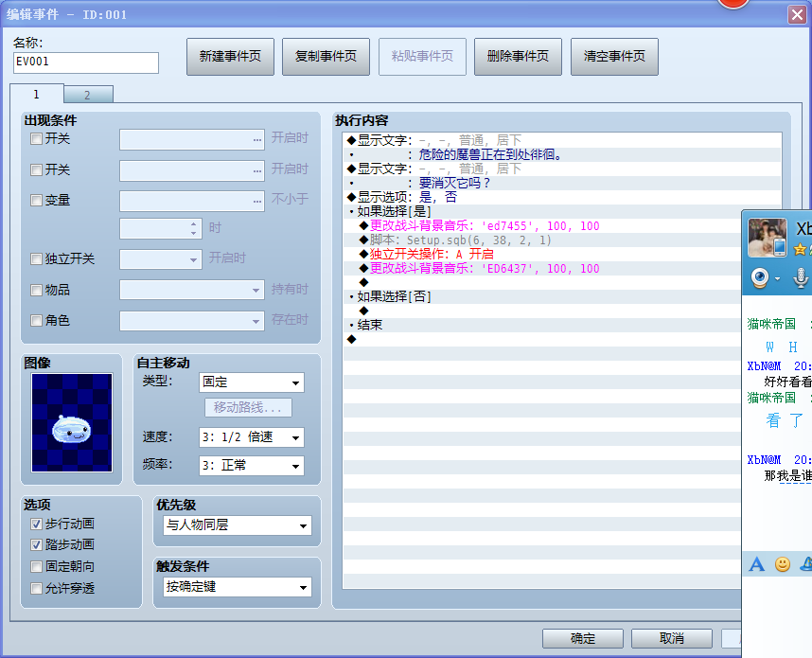Screen dimensions: 812x658
Task: Open the webcam dropdown arrow in chat
Action: pyautogui.click(x=777, y=278)
